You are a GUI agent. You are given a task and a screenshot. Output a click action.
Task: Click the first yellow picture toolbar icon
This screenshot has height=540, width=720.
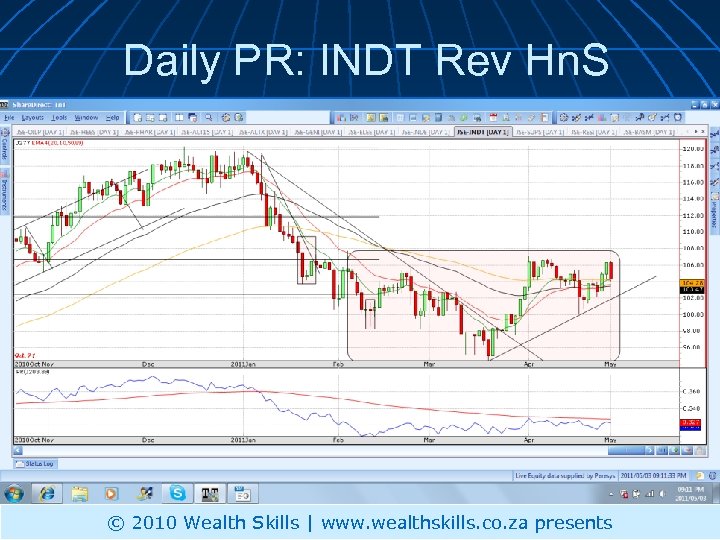pos(371,118)
